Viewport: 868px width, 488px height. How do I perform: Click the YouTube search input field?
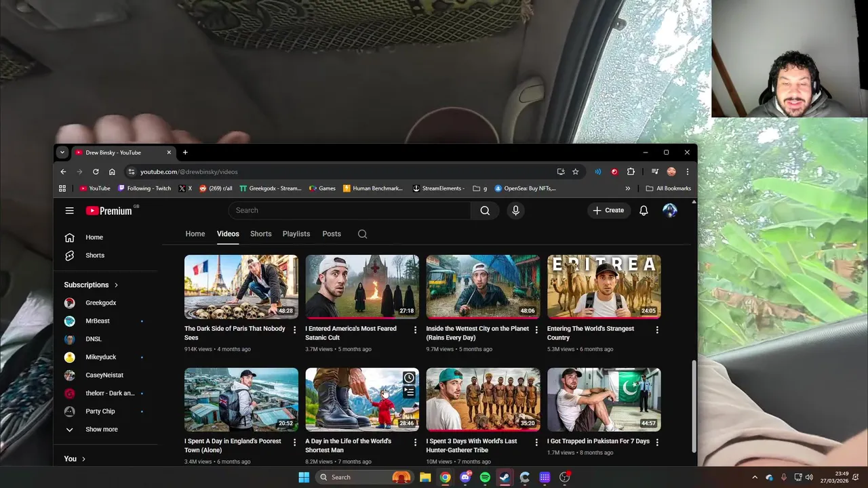coord(349,211)
